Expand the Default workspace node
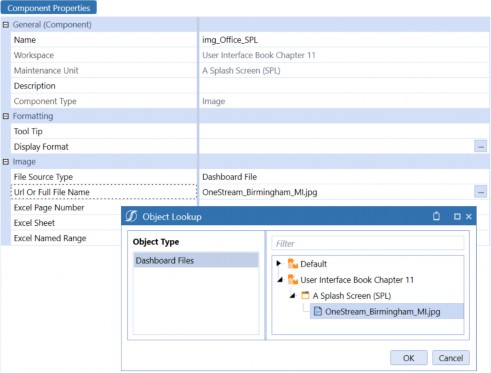Image resolution: width=491 pixels, height=373 pixels. (279, 264)
